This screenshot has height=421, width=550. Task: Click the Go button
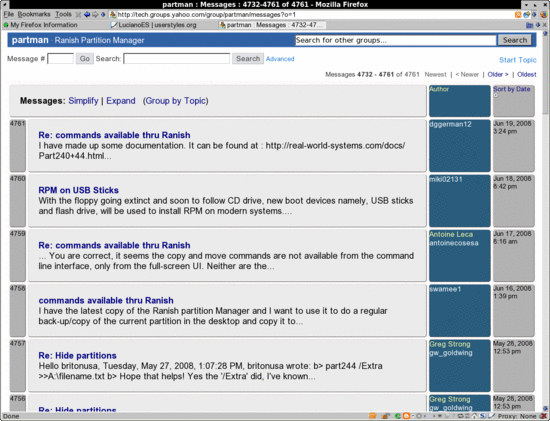point(85,59)
